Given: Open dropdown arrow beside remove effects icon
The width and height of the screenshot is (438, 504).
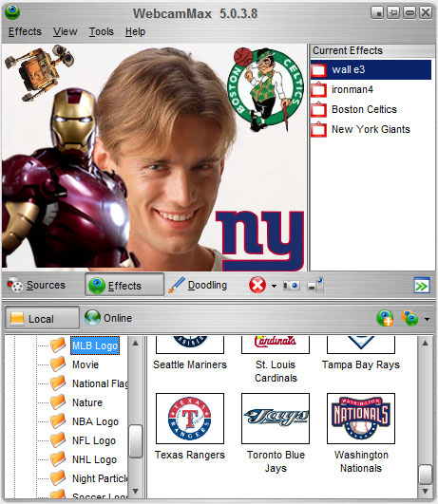Looking at the screenshot, I should point(274,286).
